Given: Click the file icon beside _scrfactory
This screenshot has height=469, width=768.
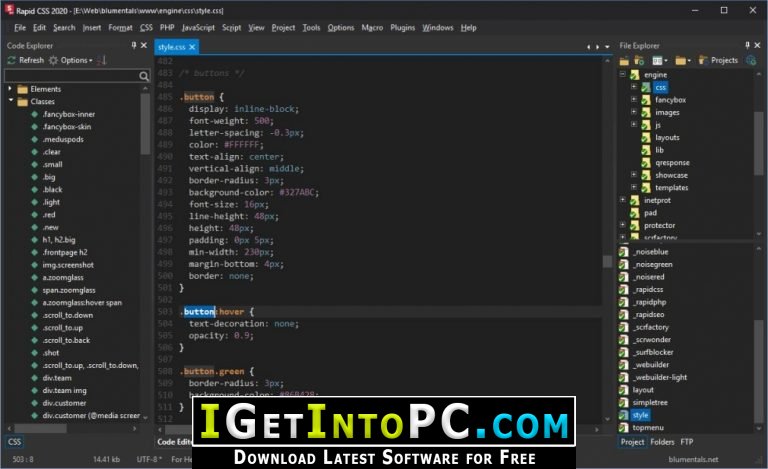Looking at the screenshot, I should click(624, 327).
